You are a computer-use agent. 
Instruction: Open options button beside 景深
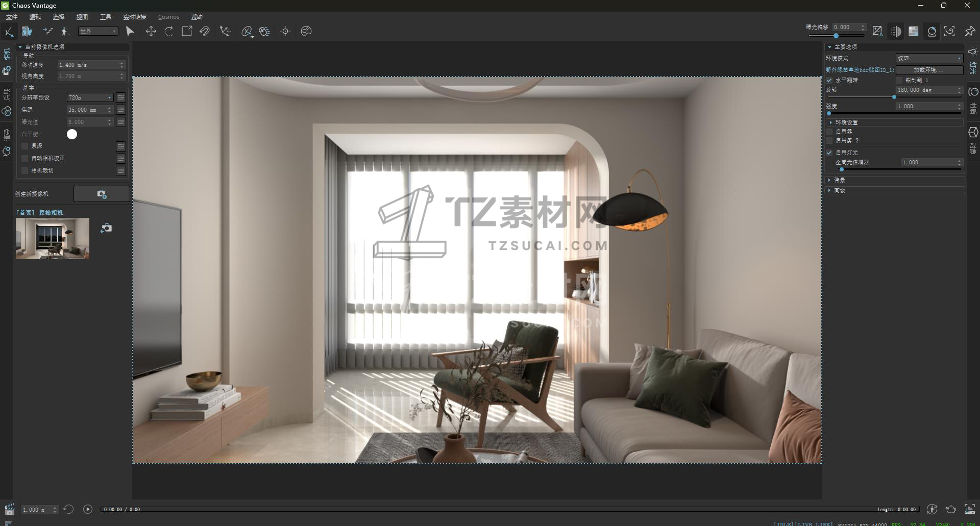point(121,146)
